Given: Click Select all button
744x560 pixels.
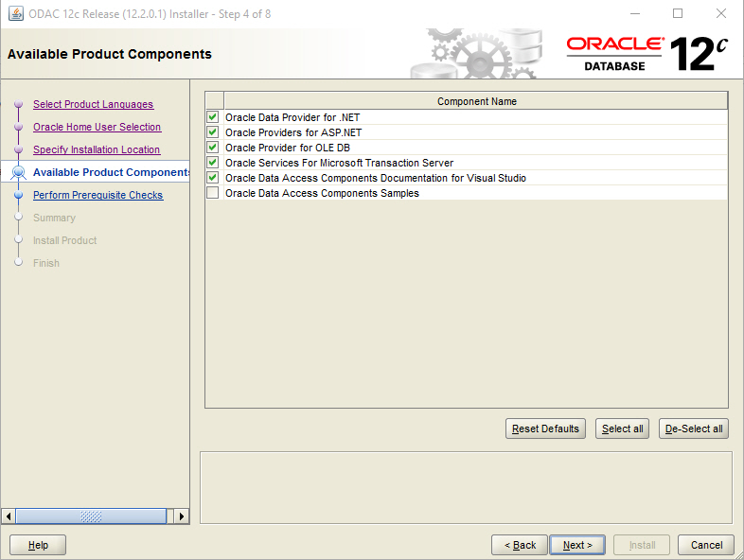Looking at the screenshot, I should [x=622, y=429].
